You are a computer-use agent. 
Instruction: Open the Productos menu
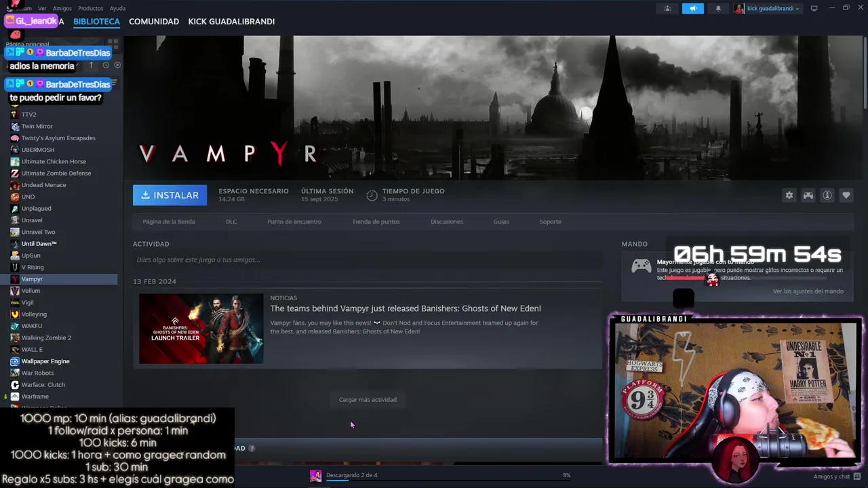(91, 8)
